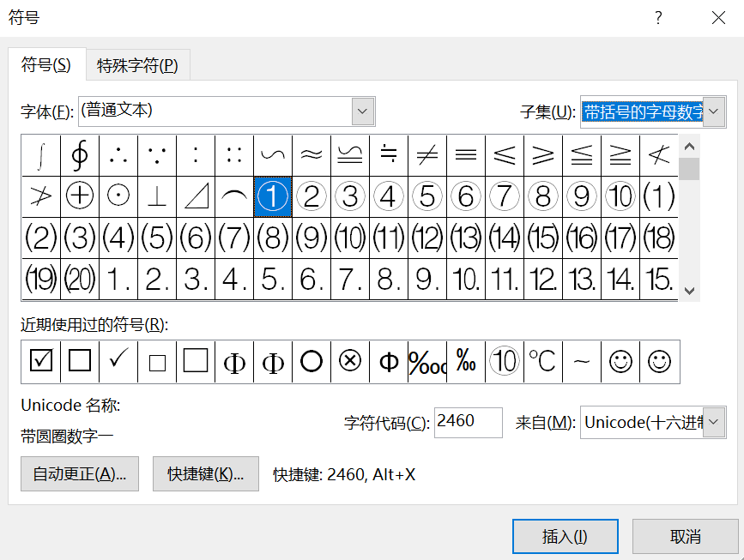The height and width of the screenshot is (560, 744).
Task: Open the 来自 Unicode source dropdown
Action: click(x=714, y=422)
